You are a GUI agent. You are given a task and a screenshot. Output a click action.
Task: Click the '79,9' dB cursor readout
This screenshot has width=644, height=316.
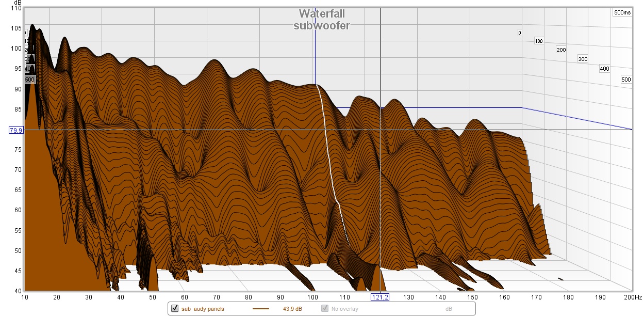click(16, 130)
